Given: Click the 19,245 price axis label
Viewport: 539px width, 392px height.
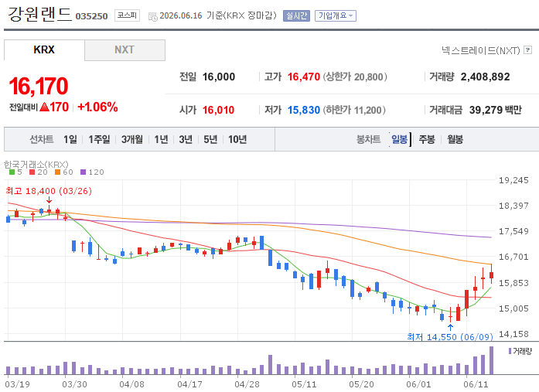Looking at the screenshot, I should (513, 180).
